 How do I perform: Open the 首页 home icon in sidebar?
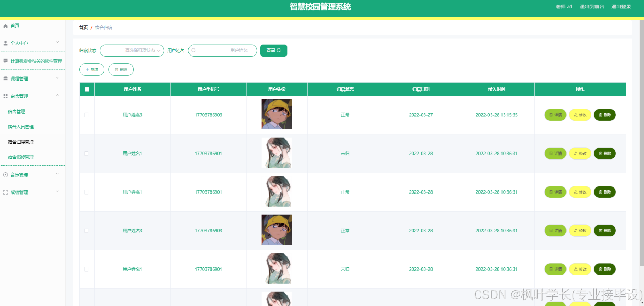coord(5,26)
